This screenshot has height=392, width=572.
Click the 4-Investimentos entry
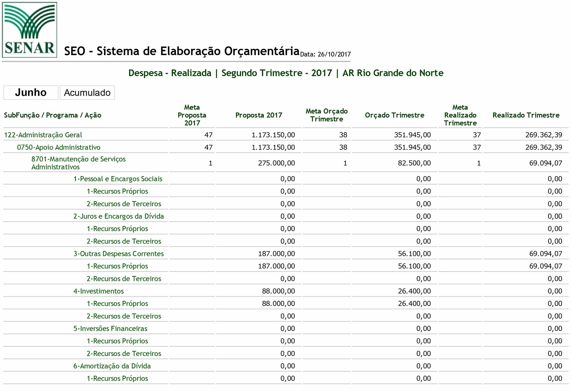[99, 291]
